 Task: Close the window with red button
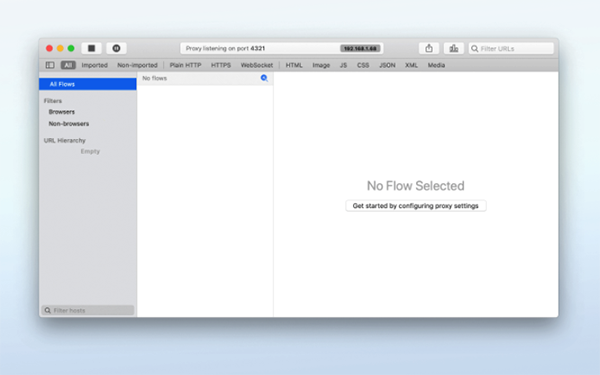(49, 48)
